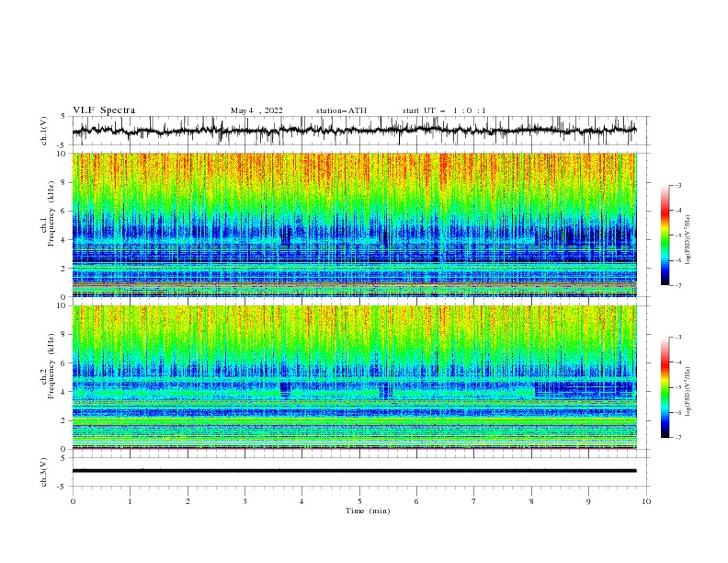Image resolution: width=728 pixels, height=563 pixels.
Task: Click the ch.2 spectrogram color scale bar
Action: pyautogui.click(x=665, y=387)
